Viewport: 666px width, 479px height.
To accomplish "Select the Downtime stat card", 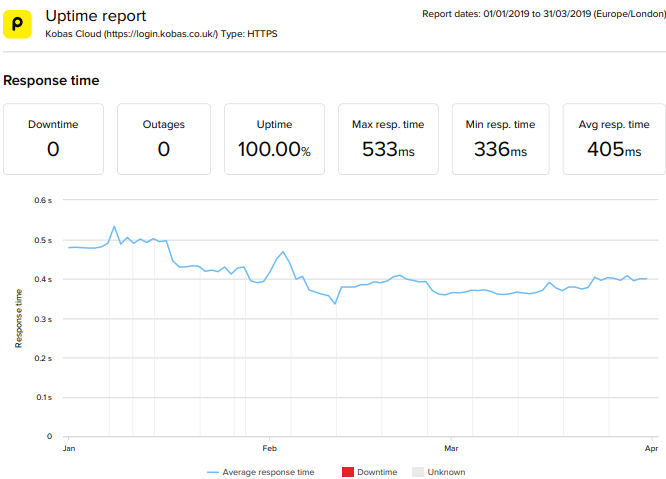I will click(x=53, y=139).
